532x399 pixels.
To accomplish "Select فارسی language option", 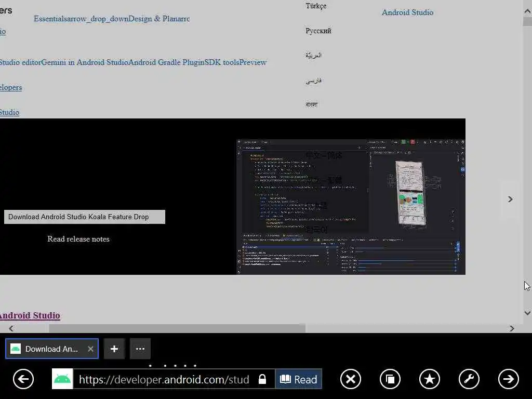I will coord(313,81).
